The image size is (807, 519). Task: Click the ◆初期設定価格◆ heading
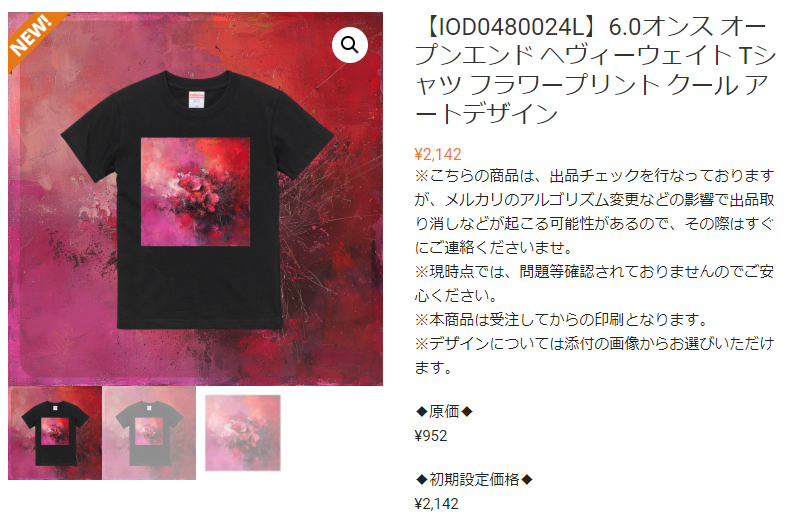point(474,479)
